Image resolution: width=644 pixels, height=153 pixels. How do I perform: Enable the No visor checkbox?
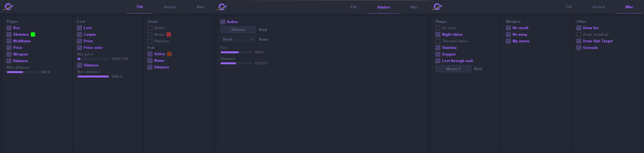pos(438,28)
